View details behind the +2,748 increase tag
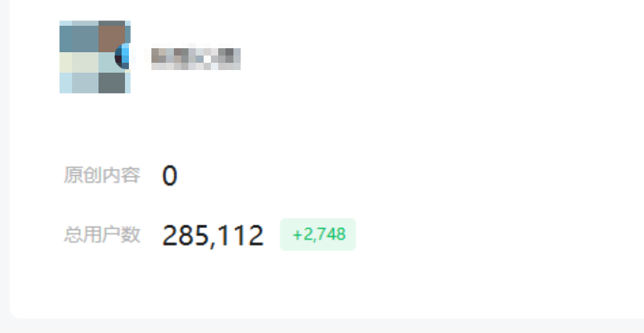This screenshot has height=333, width=644. point(318,235)
